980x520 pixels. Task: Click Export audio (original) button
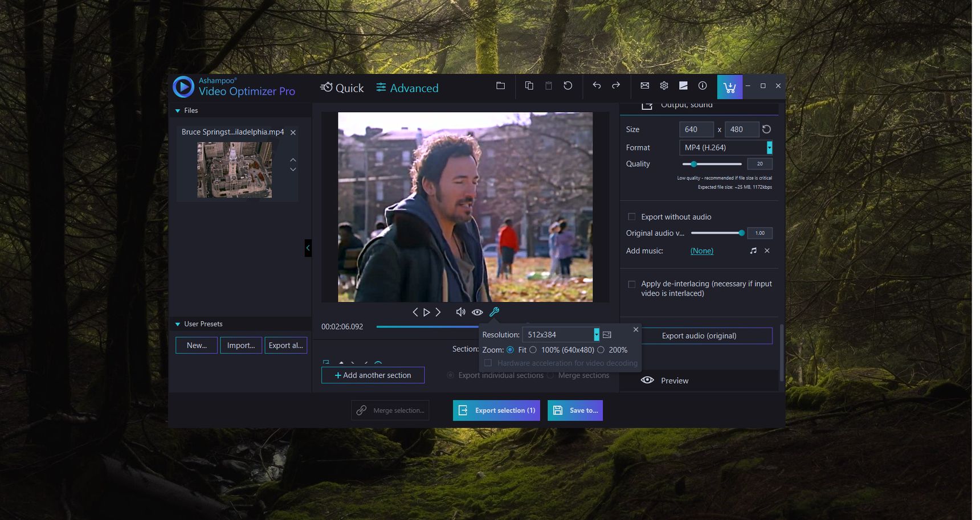tap(699, 335)
